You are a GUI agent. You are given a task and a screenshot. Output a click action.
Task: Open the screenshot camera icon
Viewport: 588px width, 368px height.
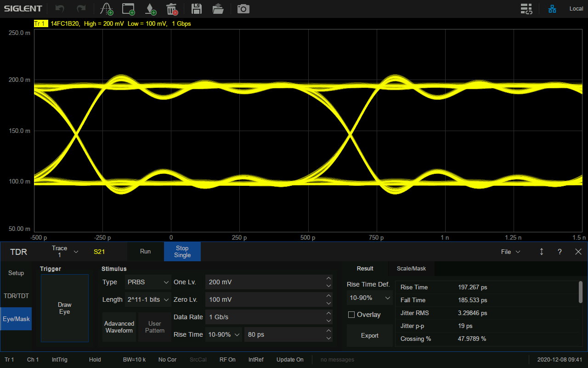pyautogui.click(x=243, y=8)
